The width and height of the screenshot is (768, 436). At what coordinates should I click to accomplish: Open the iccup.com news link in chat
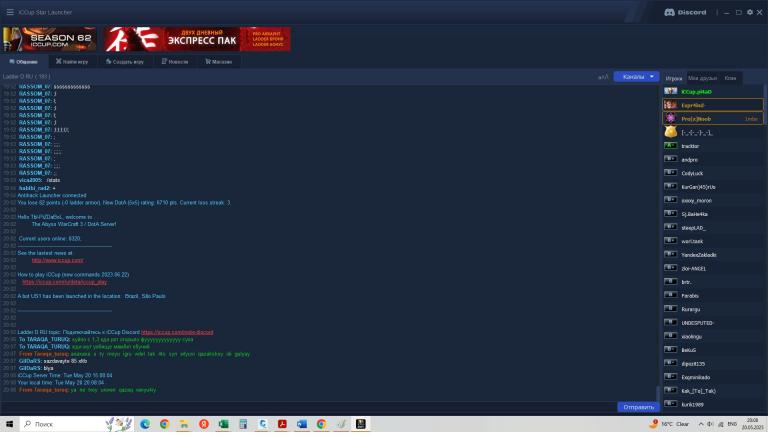click(57, 260)
